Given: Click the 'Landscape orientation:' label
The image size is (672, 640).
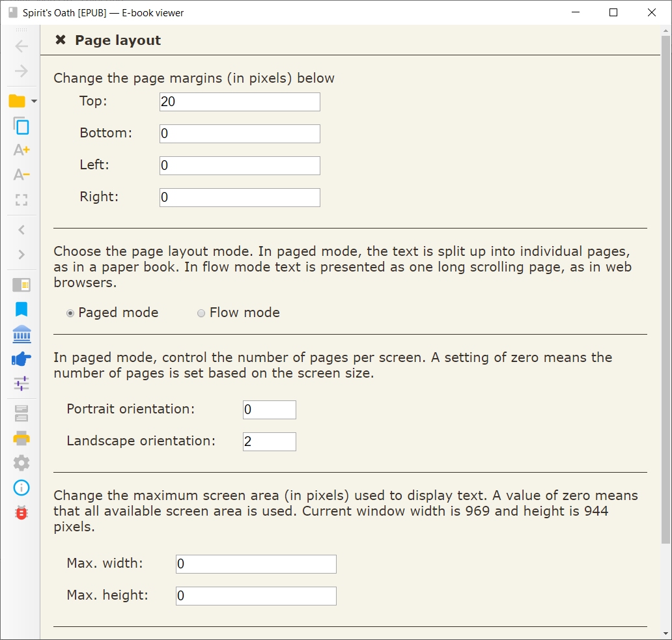Looking at the screenshot, I should (141, 441).
